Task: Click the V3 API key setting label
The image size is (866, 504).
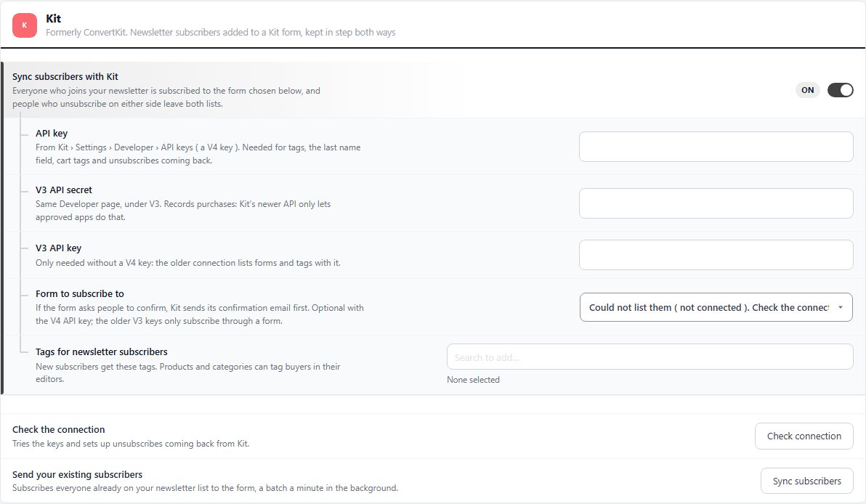Action: pos(59,248)
